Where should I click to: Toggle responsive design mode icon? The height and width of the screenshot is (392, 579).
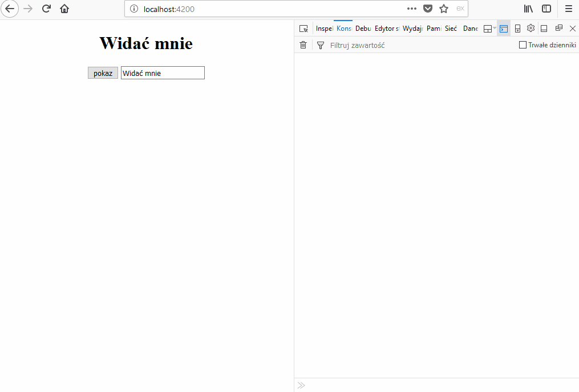pyautogui.click(x=517, y=29)
